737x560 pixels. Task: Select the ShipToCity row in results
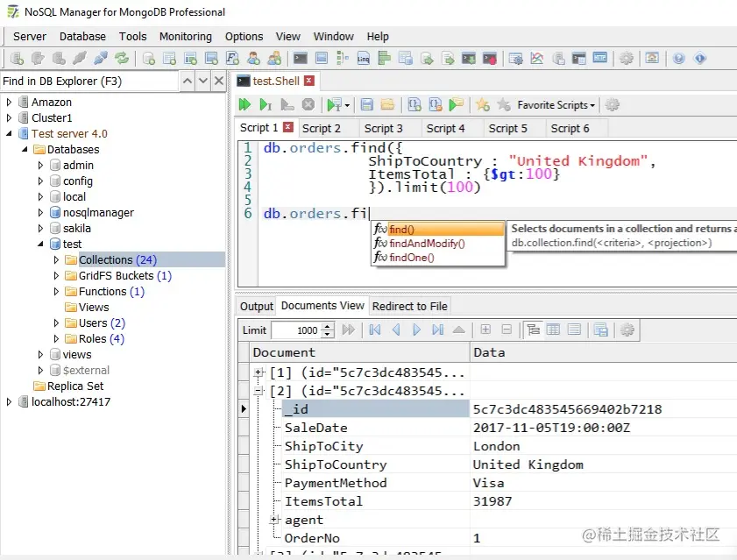(x=487, y=446)
